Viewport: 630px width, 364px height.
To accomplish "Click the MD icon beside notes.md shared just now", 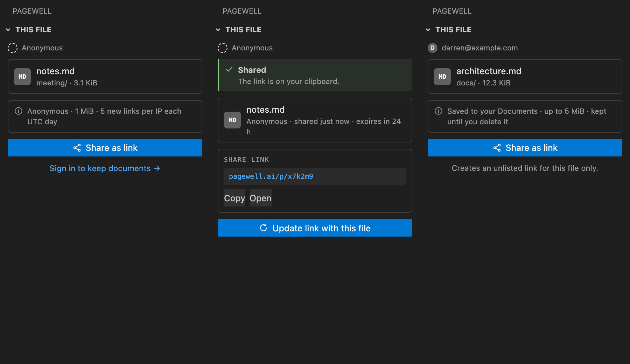I will (x=232, y=120).
